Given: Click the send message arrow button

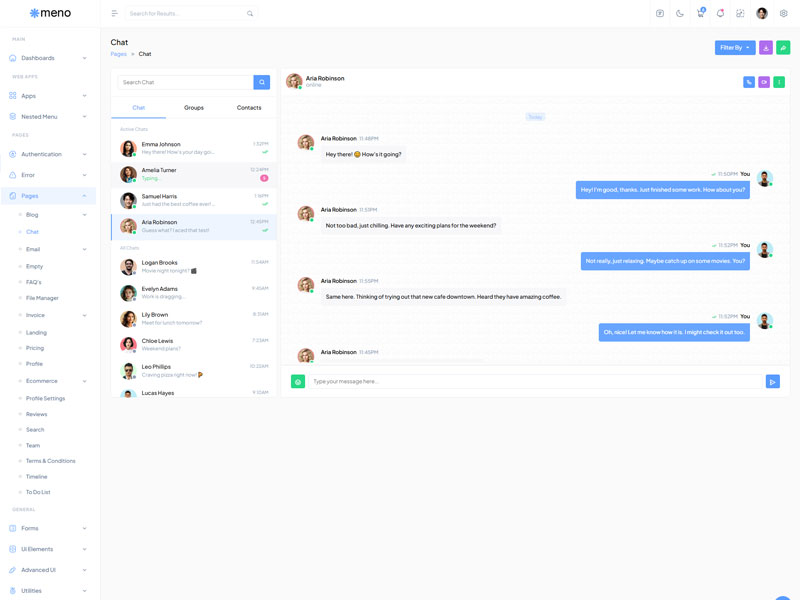Looking at the screenshot, I should (772, 381).
